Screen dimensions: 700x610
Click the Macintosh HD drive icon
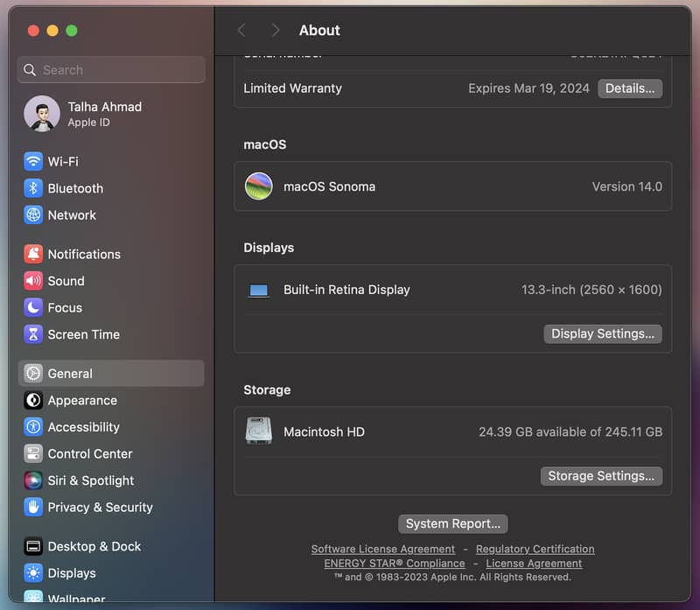[x=259, y=431]
